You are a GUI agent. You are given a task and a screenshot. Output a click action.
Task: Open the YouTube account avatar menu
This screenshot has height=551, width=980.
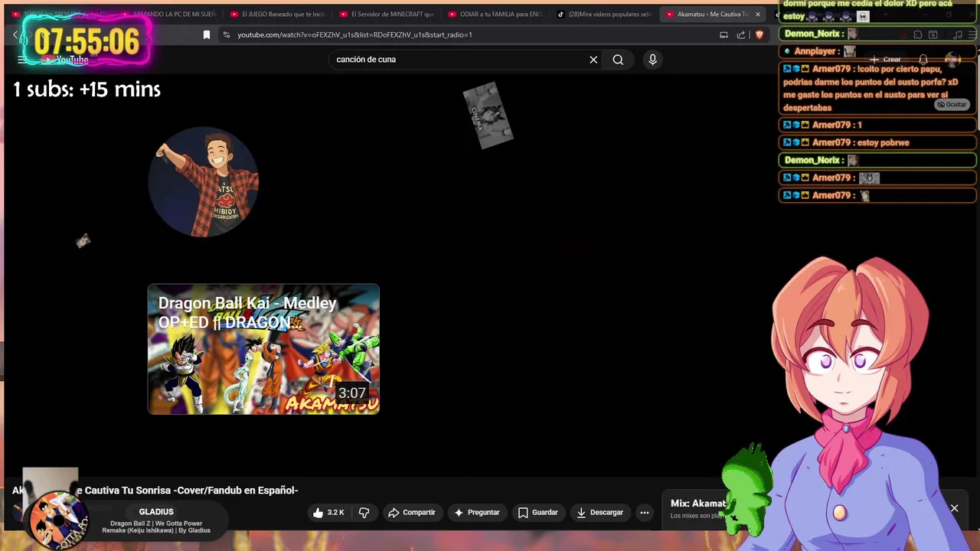pos(952,60)
